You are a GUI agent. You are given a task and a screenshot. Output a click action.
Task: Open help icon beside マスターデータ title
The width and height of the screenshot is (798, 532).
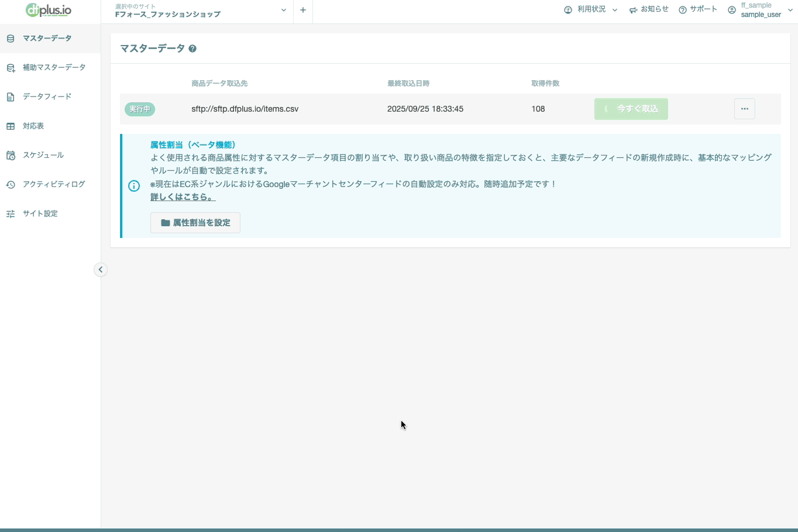click(x=192, y=49)
